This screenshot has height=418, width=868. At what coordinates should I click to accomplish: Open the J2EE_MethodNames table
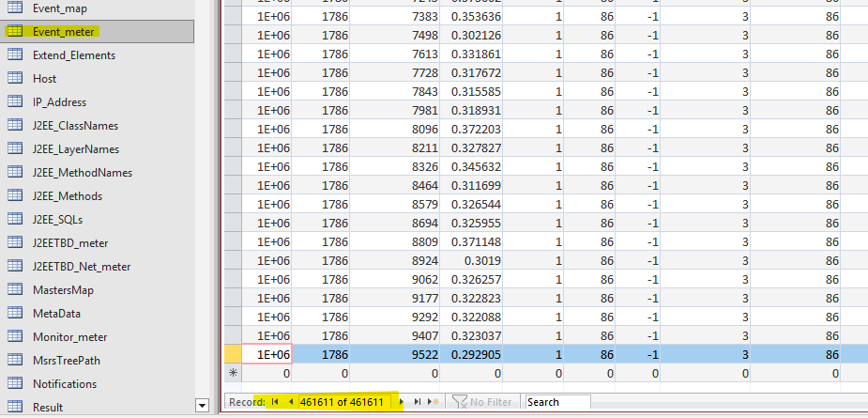click(x=98, y=173)
